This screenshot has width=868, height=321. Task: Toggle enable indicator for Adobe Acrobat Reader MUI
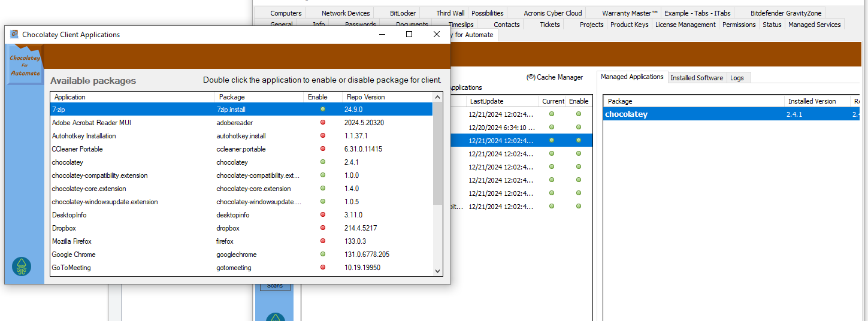point(323,122)
